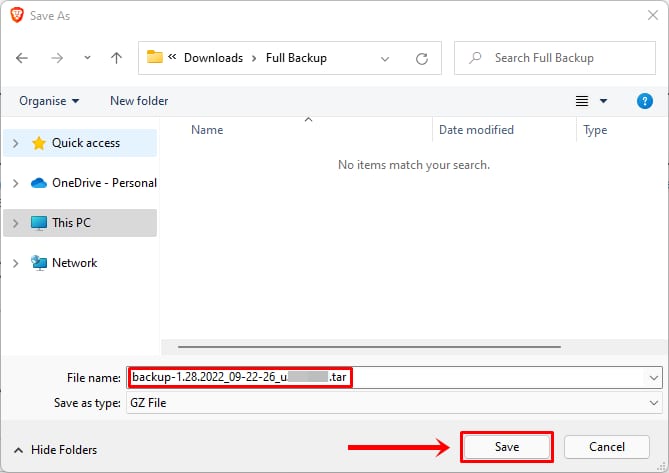Go up one folder level
This screenshot has width=669, height=473.
(x=116, y=58)
